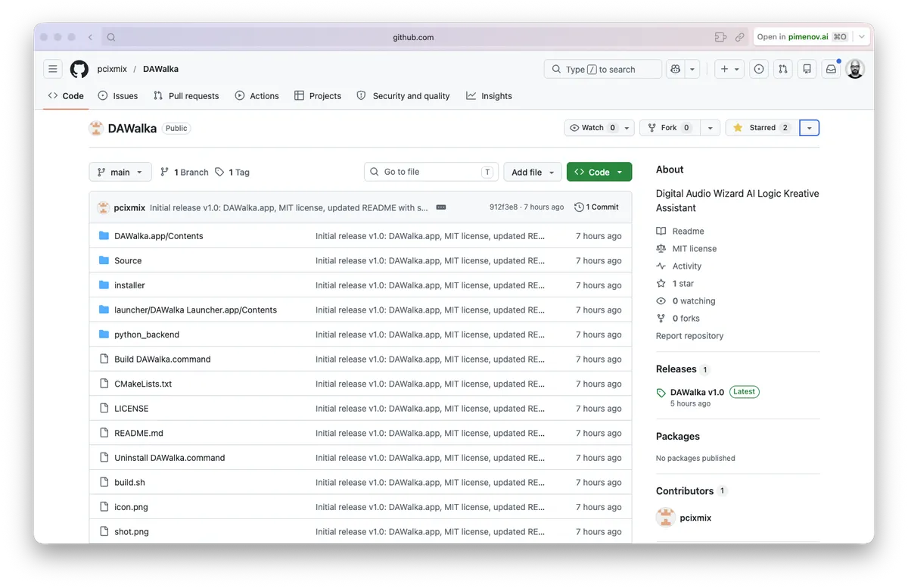Open the Copilot chat icon
Viewport: 908px width, 588px height.
(675, 69)
